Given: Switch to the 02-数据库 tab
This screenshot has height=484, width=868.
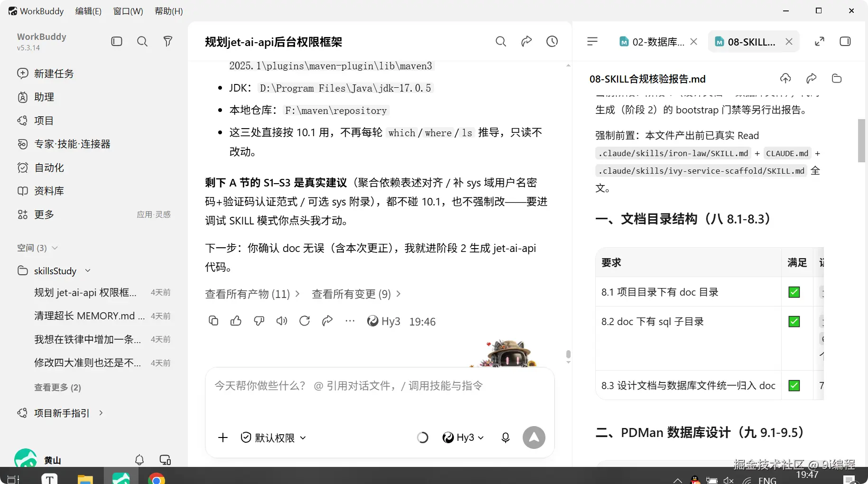Looking at the screenshot, I should click(x=652, y=42).
